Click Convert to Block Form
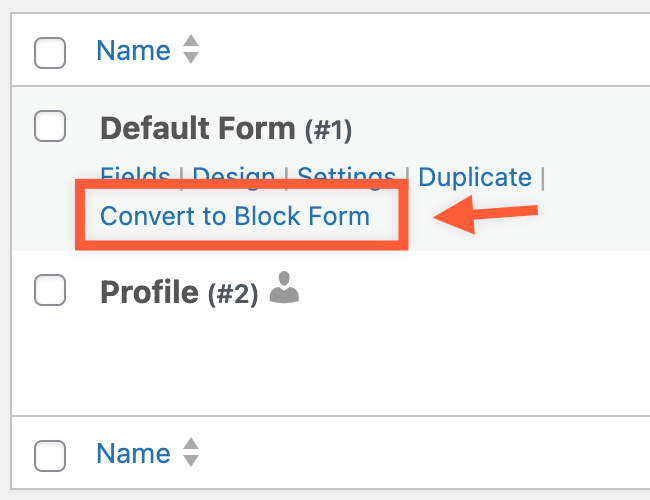The image size is (650, 500). 235,215
